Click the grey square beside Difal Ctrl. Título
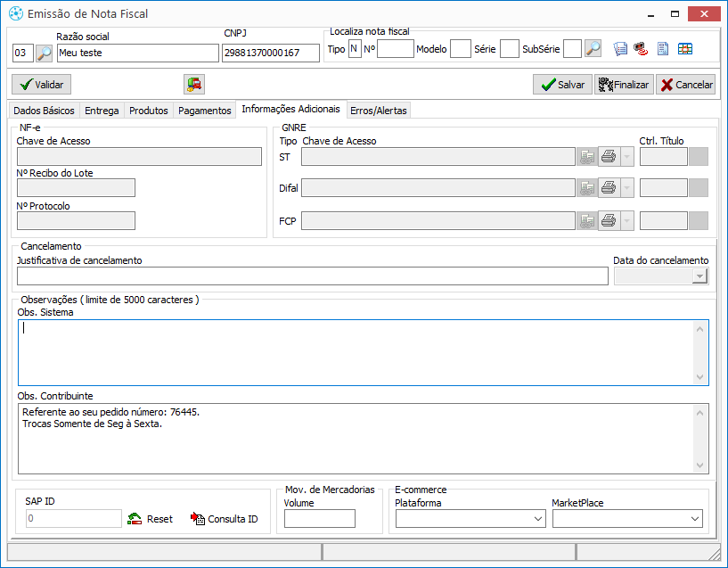The height and width of the screenshot is (568, 728). pos(699,188)
